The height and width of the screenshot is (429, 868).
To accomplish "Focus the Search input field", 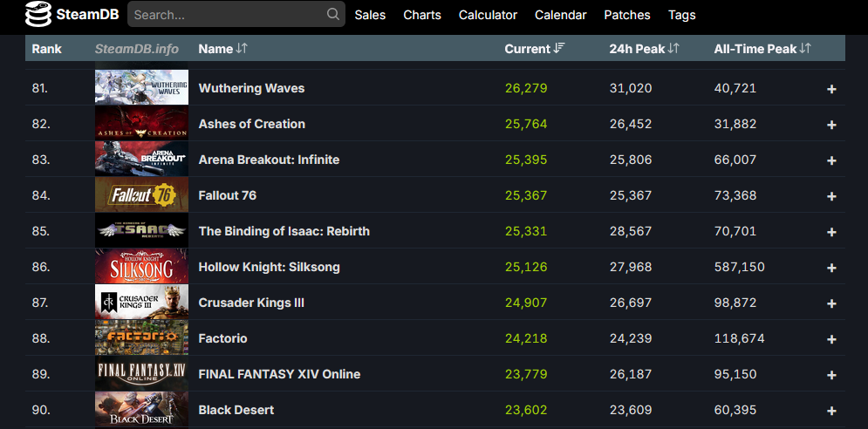I will pos(227,15).
